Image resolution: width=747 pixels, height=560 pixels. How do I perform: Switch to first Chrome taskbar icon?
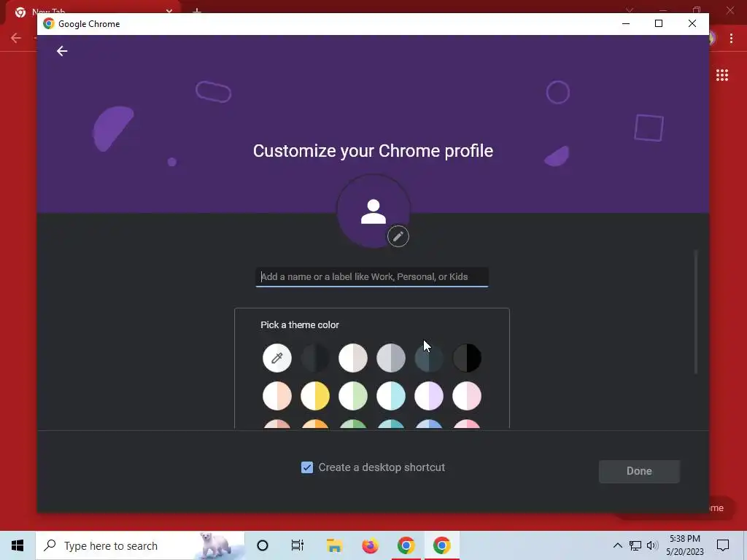(x=406, y=545)
